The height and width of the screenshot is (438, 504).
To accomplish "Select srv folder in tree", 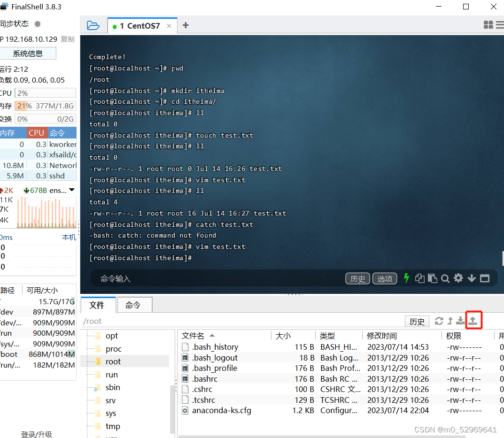I will [110, 400].
